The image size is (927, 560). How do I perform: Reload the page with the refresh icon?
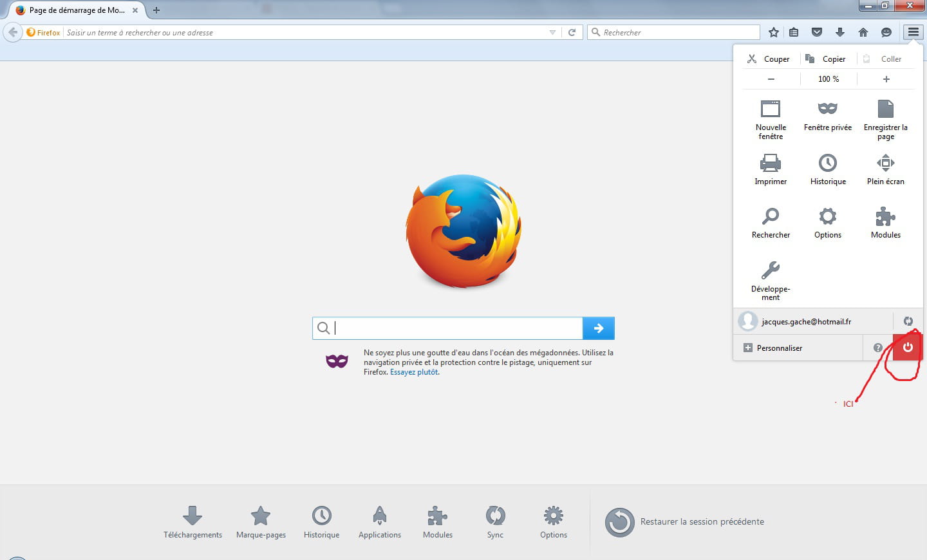pos(572,32)
